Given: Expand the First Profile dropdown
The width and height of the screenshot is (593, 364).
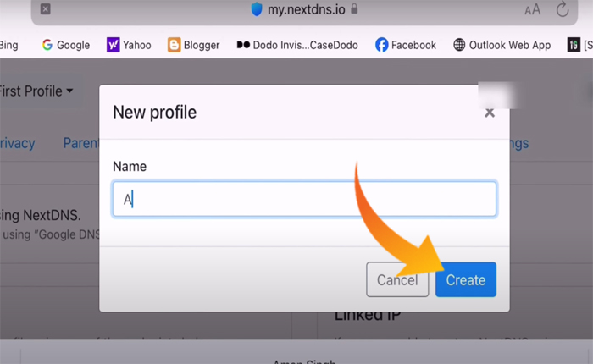Looking at the screenshot, I should [36, 91].
